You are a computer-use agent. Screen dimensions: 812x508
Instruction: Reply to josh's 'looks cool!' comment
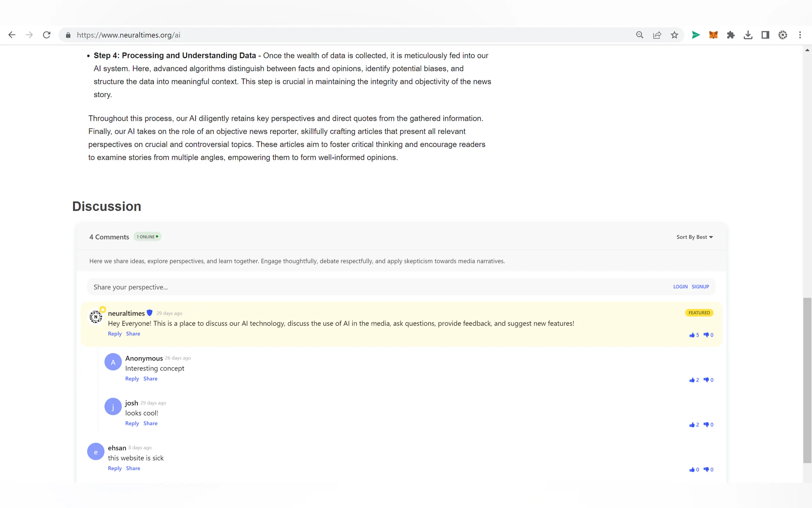pyautogui.click(x=132, y=423)
